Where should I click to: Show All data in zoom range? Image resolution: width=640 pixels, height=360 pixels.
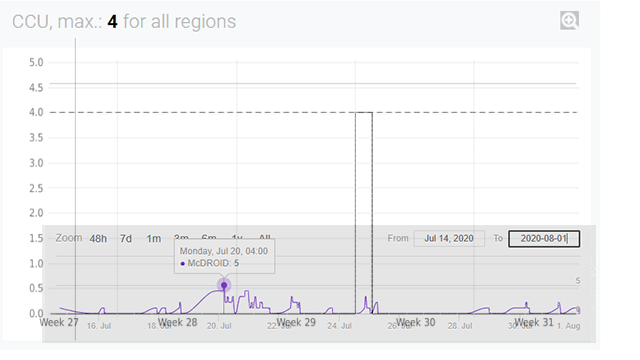(265, 237)
